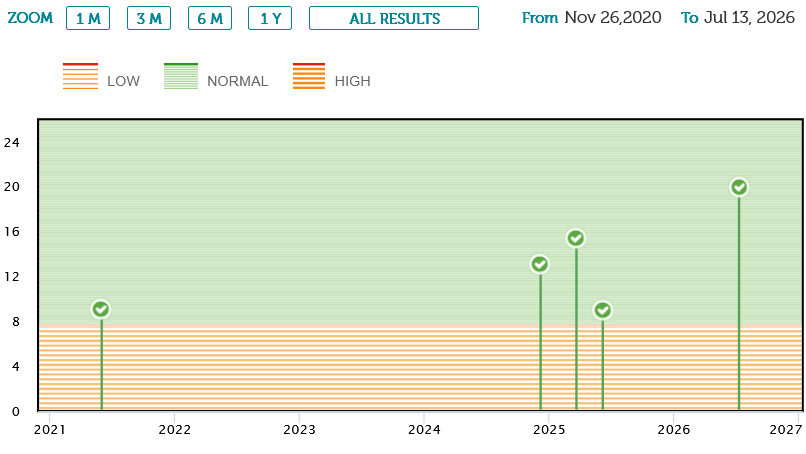Open the late-2024 result marker near 13
This screenshot has width=806, height=454.
(x=540, y=264)
